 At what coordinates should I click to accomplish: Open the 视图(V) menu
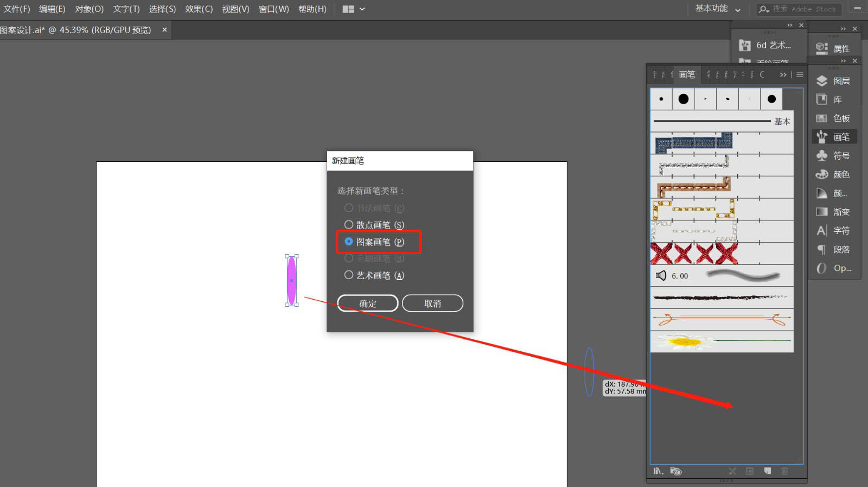[235, 9]
